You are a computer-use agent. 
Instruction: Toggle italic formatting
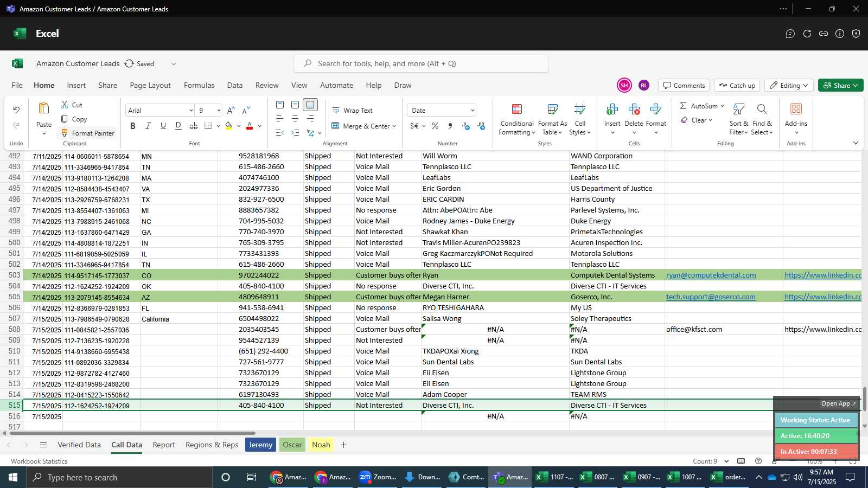point(148,126)
